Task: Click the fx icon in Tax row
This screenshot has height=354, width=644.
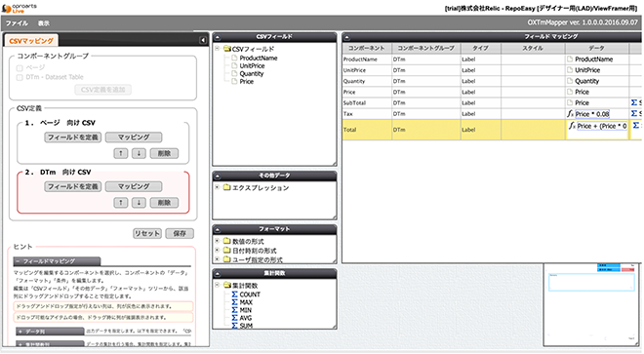Action: [x=571, y=114]
